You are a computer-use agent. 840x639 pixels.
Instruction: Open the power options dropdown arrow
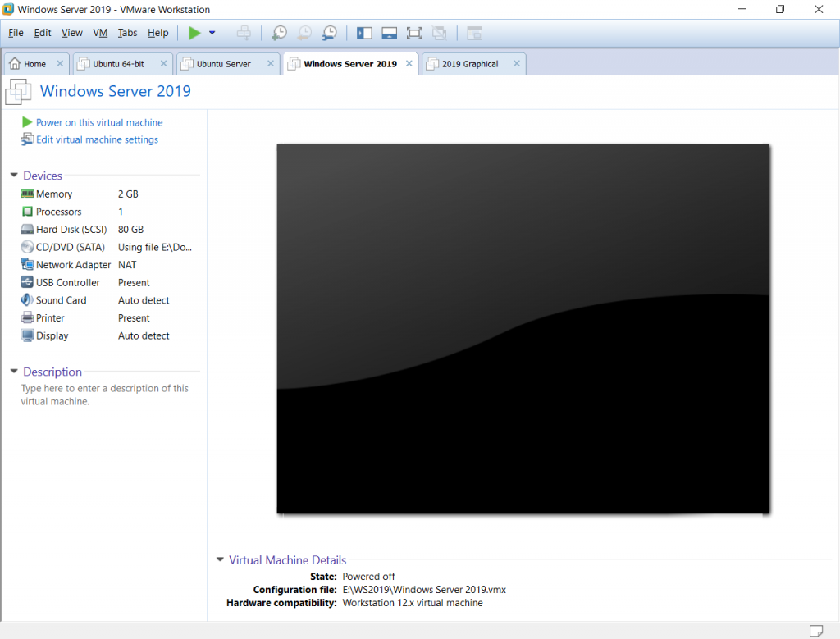click(212, 33)
